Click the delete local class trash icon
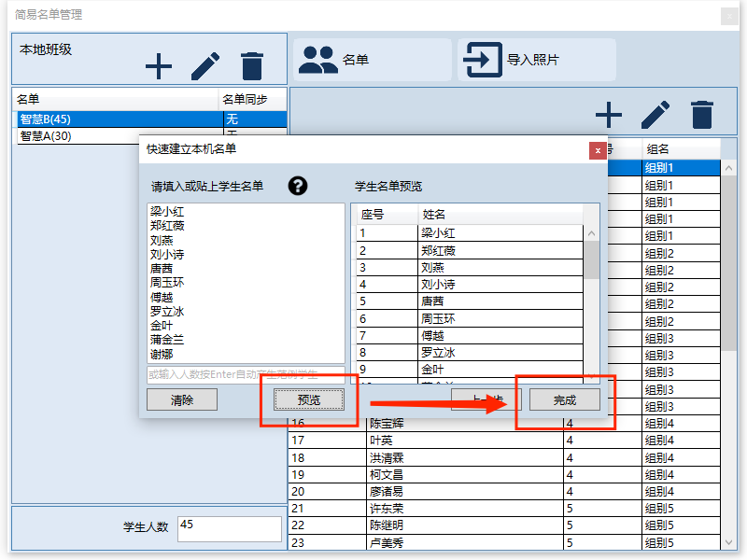This screenshot has width=747, height=560. (252, 66)
